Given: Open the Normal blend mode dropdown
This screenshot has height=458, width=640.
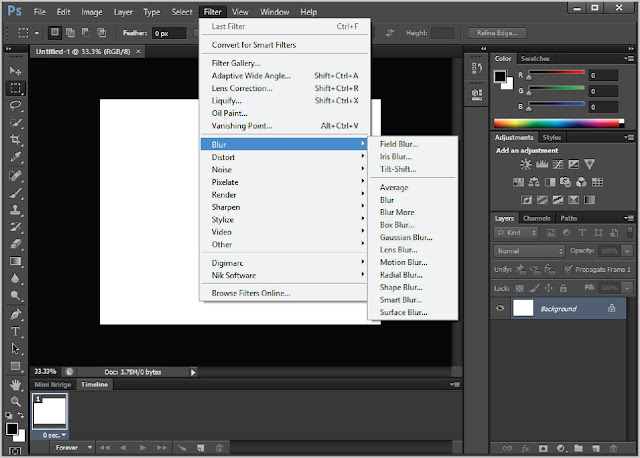Looking at the screenshot, I should 529,251.
